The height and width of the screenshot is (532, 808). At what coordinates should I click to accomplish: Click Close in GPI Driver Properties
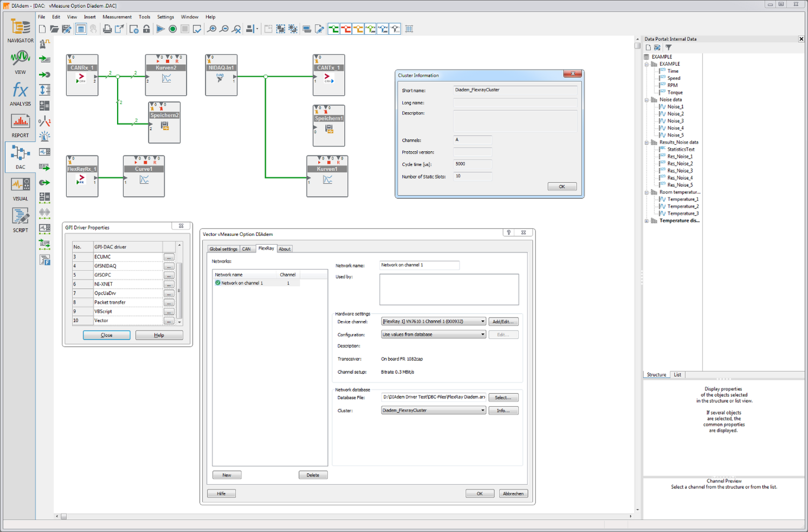[106, 335]
